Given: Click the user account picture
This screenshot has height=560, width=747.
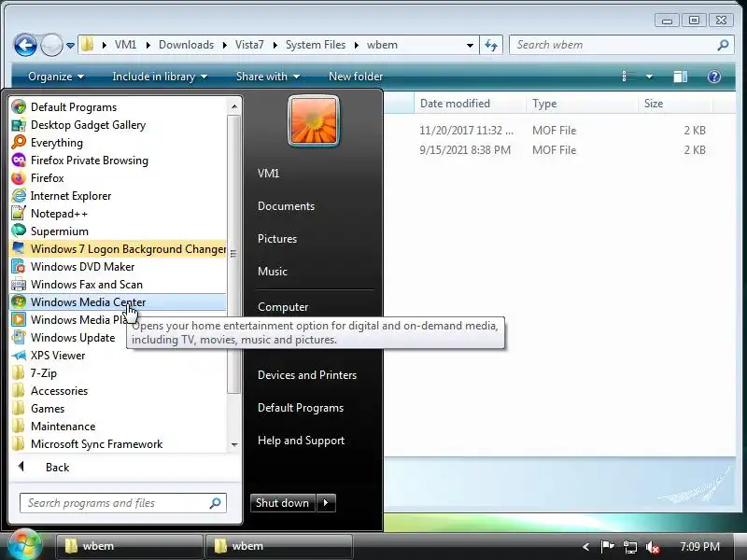Looking at the screenshot, I should pos(314,121).
